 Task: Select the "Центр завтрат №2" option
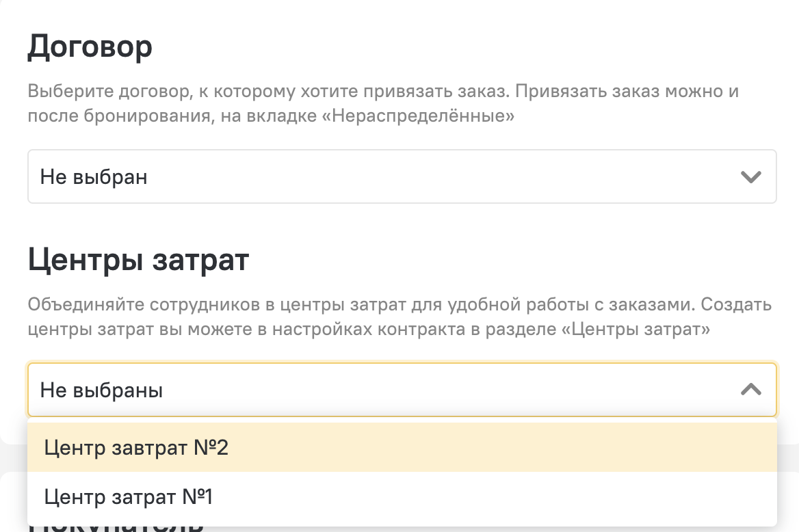coord(135,448)
